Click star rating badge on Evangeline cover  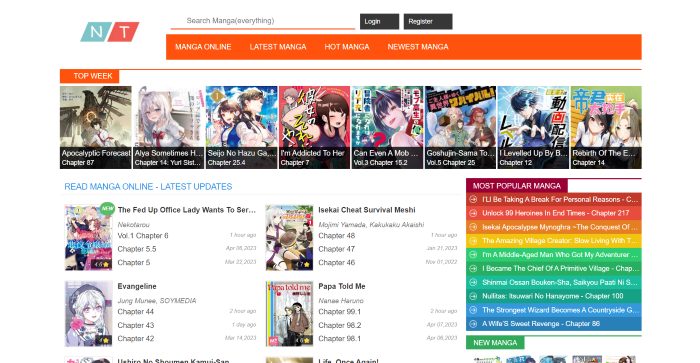(x=105, y=341)
